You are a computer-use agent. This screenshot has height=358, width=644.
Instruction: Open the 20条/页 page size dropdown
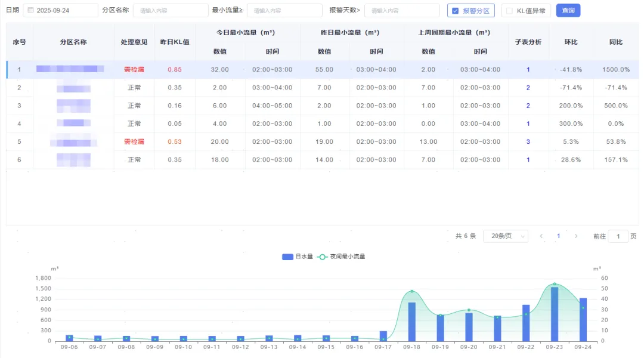[505, 236]
